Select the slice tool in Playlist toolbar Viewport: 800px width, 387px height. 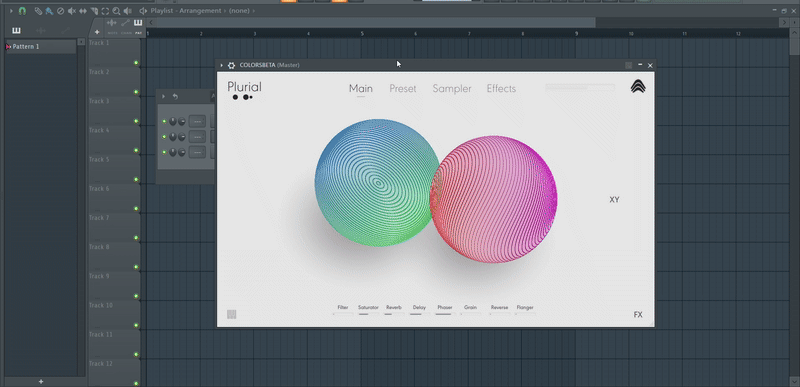94,11
